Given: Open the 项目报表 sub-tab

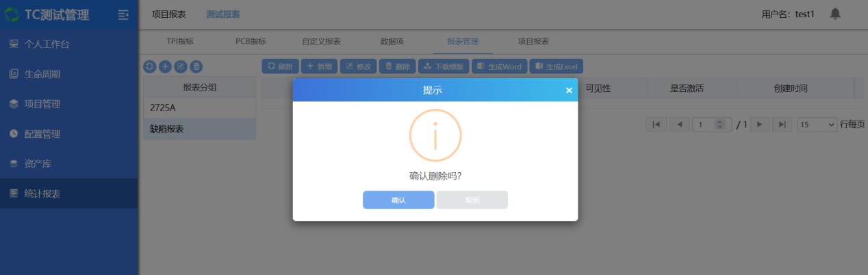Looking at the screenshot, I should 533,41.
